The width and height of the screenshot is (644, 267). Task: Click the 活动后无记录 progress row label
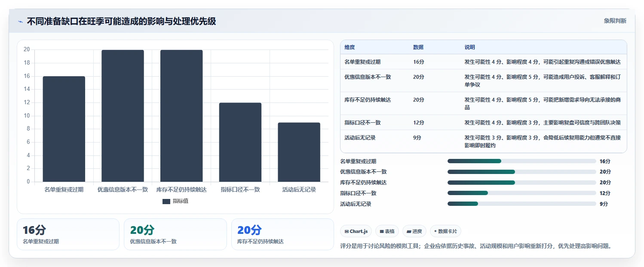click(356, 204)
